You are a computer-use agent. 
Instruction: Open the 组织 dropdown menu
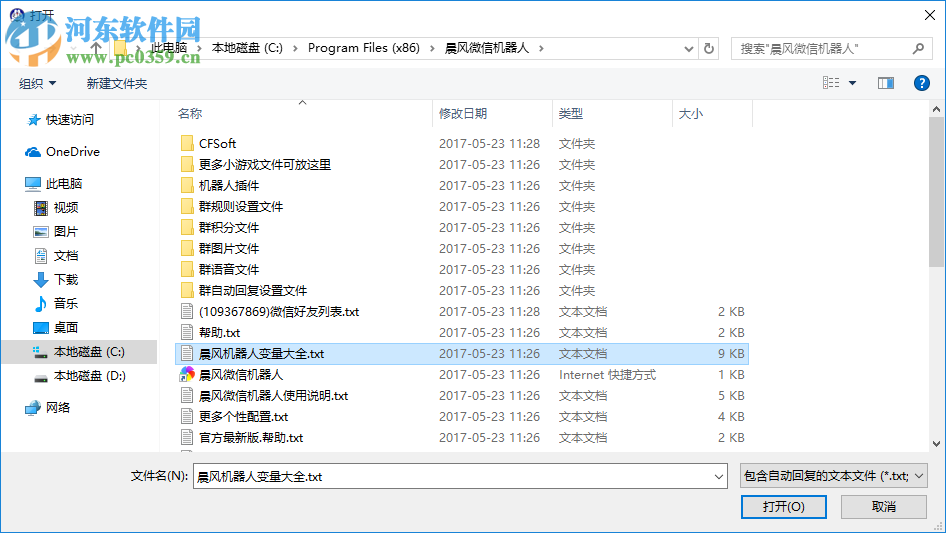[x=37, y=83]
